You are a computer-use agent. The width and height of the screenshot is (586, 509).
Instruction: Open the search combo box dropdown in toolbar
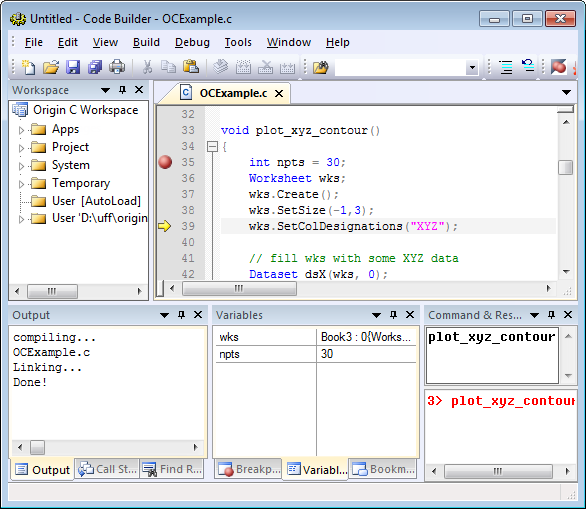click(x=472, y=68)
